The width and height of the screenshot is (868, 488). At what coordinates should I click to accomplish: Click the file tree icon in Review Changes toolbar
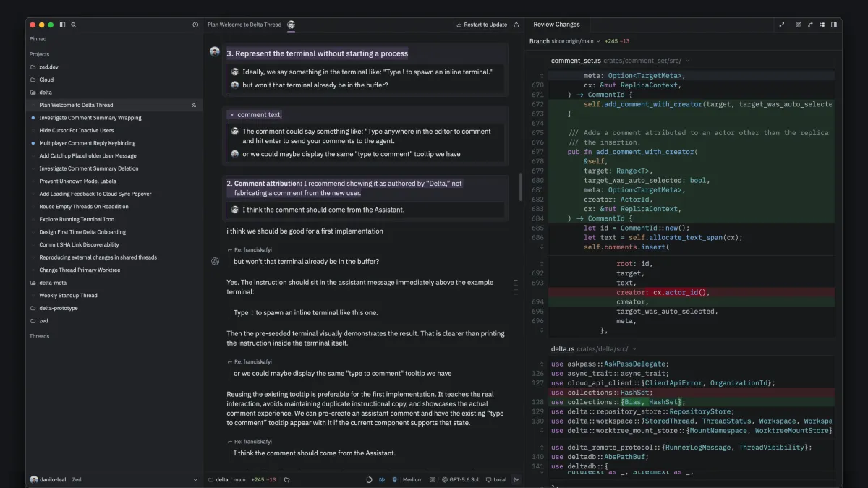(822, 25)
